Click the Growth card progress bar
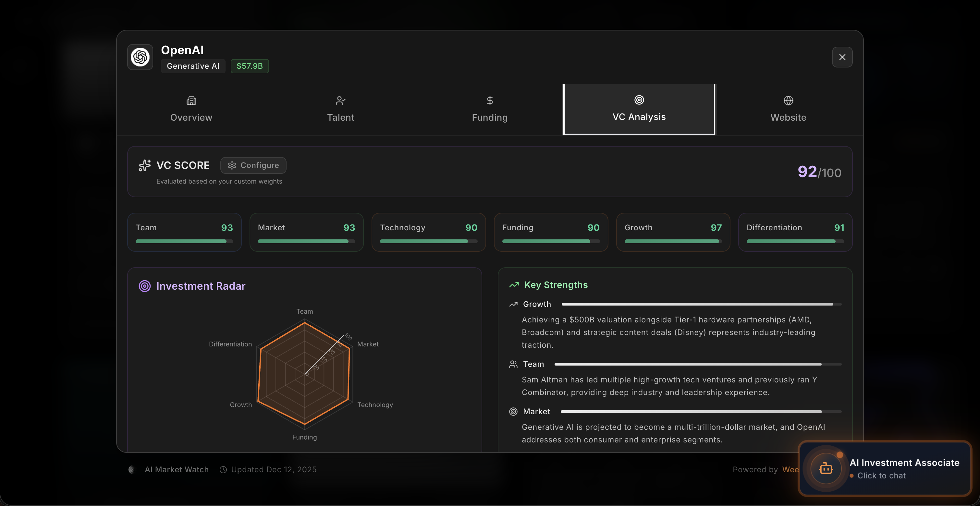Screen dimensions: 980x506 coord(673,241)
